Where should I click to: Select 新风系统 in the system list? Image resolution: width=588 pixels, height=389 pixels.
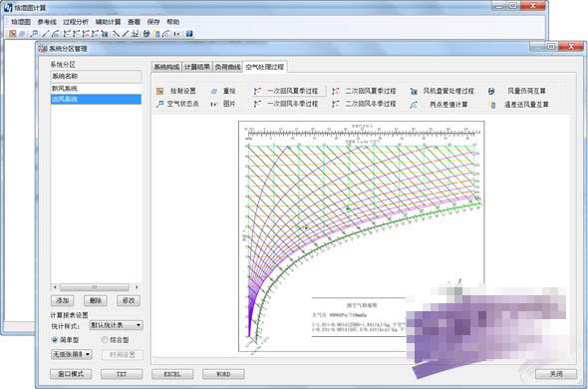(96, 89)
